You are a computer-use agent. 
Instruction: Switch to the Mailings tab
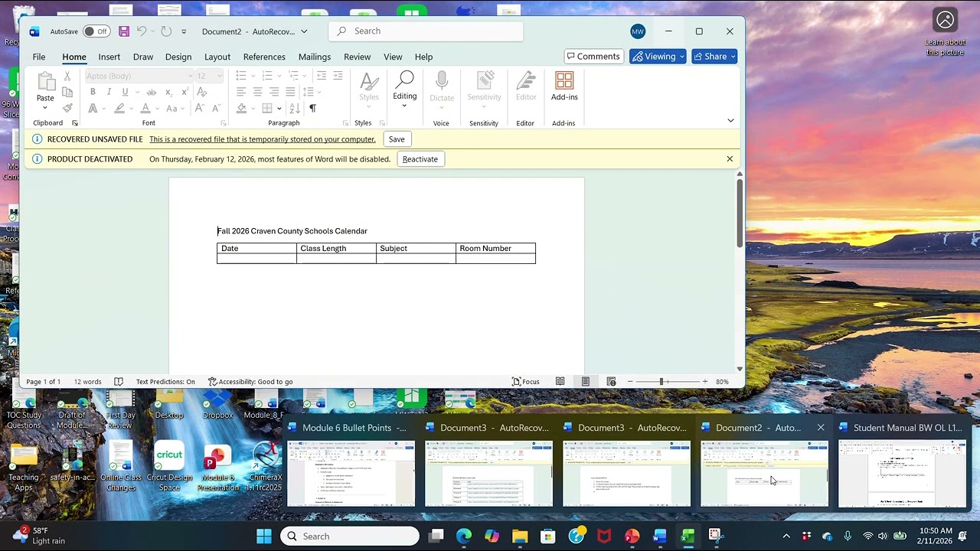click(315, 57)
